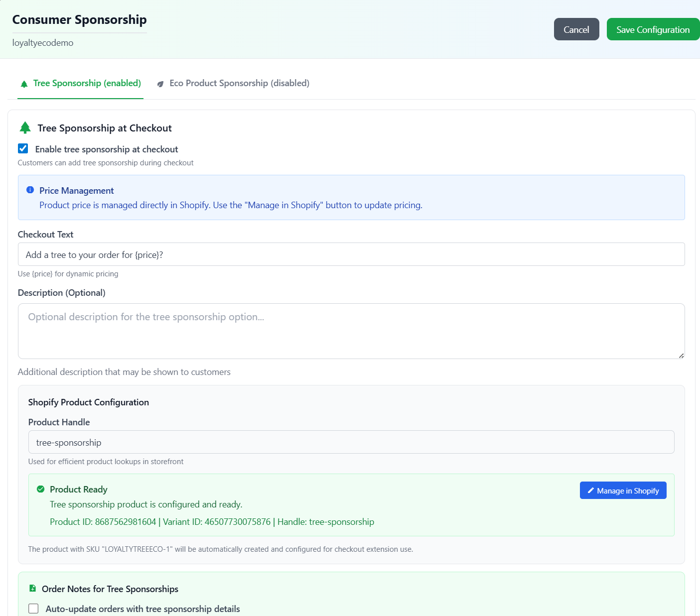Click the green tree icon beside Tree Sponsorship heading
Image resolution: width=700 pixels, height=616 pixels.
tap(25, 127)
